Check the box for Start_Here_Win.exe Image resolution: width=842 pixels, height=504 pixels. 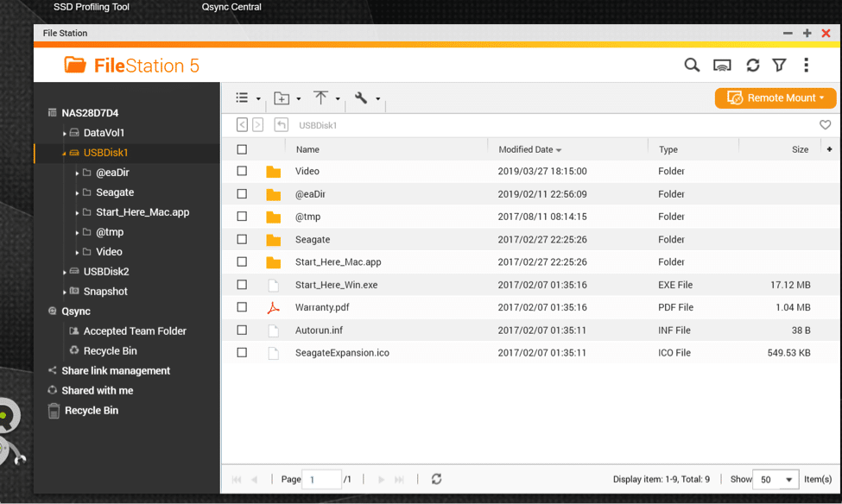tap(242, 285)
